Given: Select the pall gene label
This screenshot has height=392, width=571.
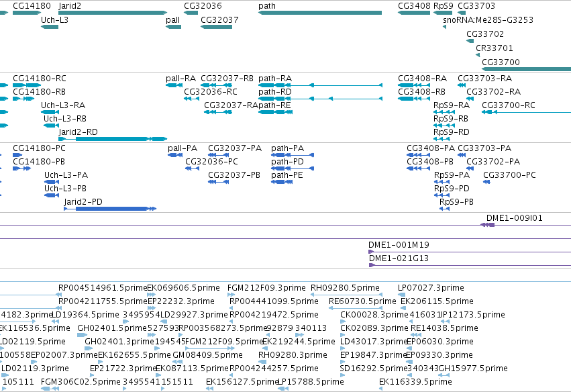Looking at the screenshot, I should tap(172, 20).
